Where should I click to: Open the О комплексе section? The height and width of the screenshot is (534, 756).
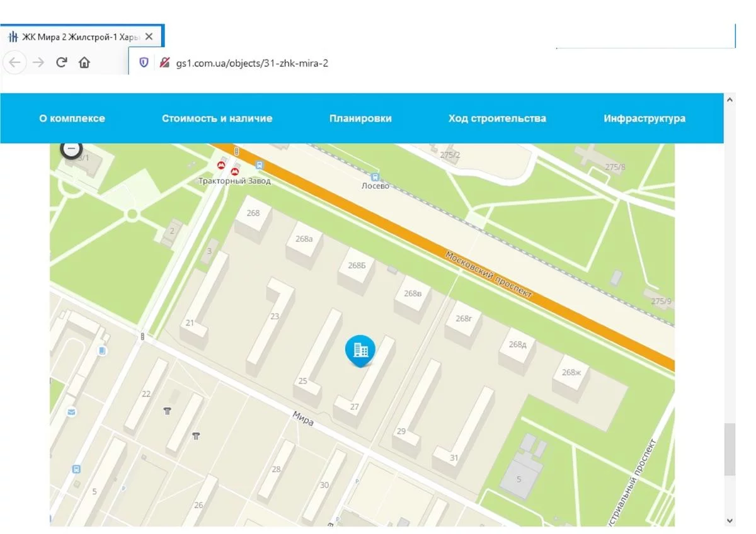(72, 118)
